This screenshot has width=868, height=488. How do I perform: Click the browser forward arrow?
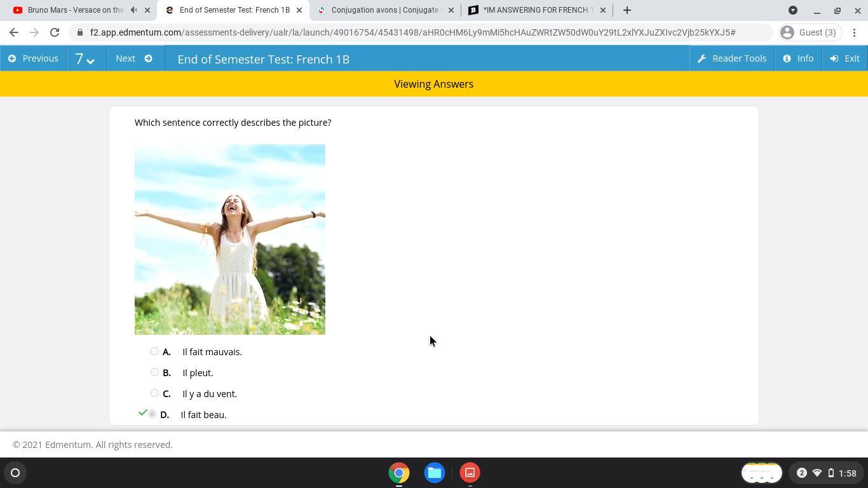point(34,32)
